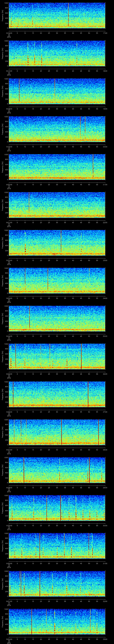Image resolution: width=114 pixels, height=644 pixels.
Task: Click the "19:00" axis end label
Action: pos(105,109)
